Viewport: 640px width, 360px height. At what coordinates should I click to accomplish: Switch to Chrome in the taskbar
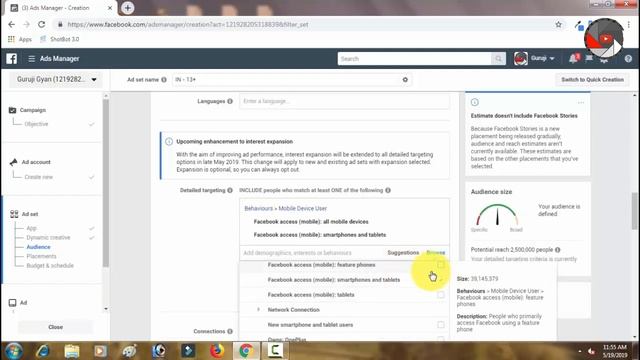pos(246,351)
